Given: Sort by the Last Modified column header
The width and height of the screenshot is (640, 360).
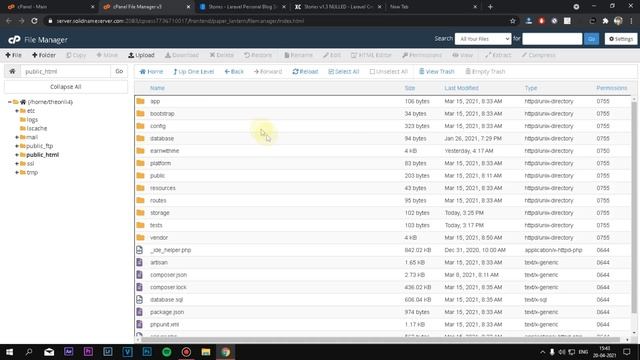Looking at the screenshot, I should coord(461,88).
